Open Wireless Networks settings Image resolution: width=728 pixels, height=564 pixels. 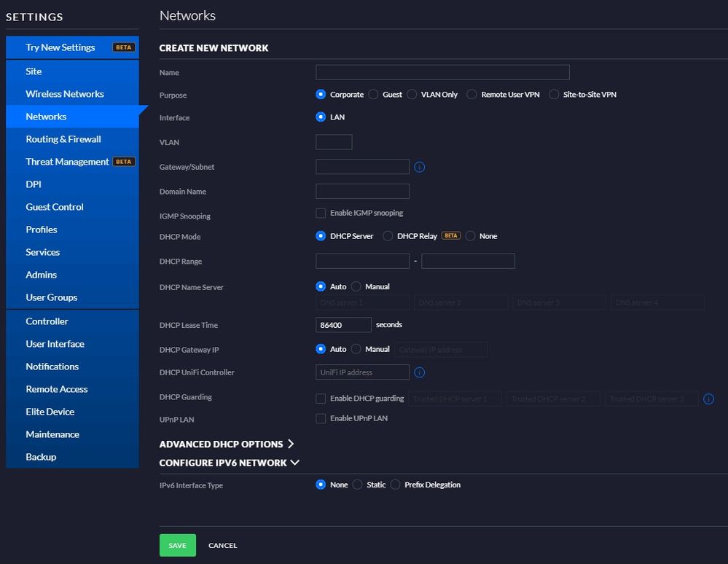click(65, 94)
